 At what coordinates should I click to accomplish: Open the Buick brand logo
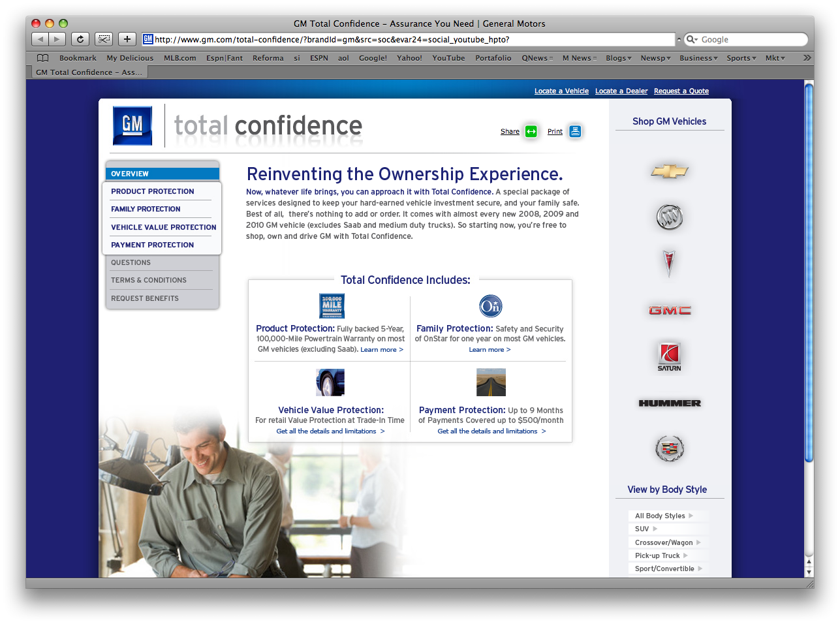tap(669, 217)
